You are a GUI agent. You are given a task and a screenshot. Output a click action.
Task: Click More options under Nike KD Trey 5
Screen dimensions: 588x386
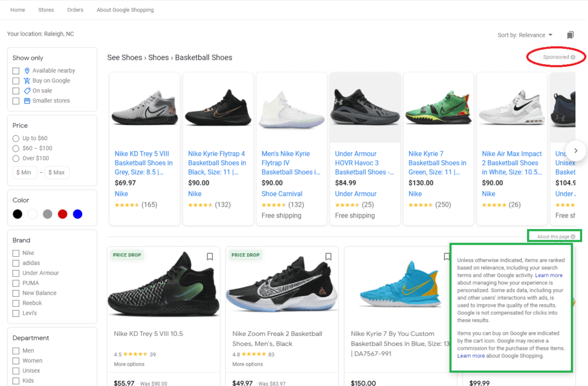129,364
